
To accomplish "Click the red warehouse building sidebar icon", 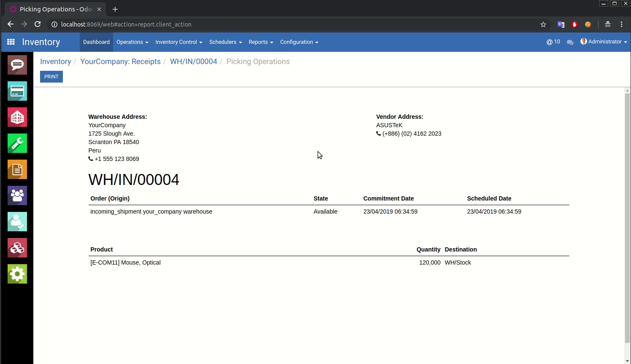I will click(x=17, y=117).
